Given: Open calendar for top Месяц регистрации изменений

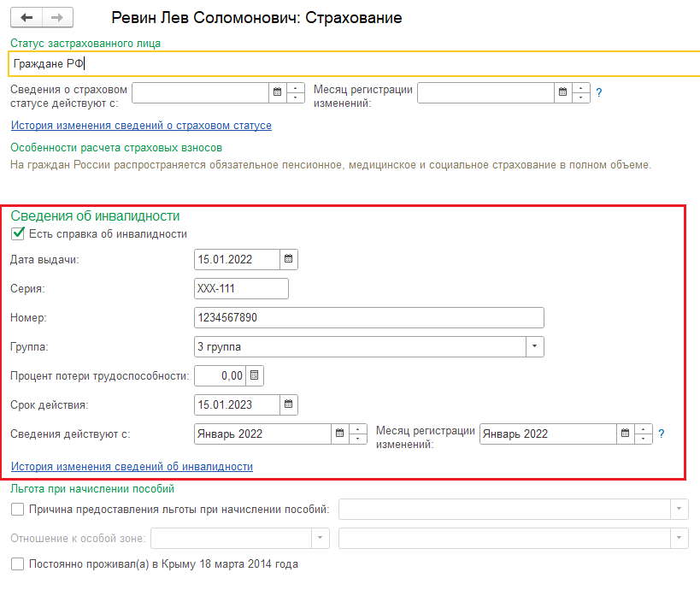Looking at the screenshot, I should 563,92.
